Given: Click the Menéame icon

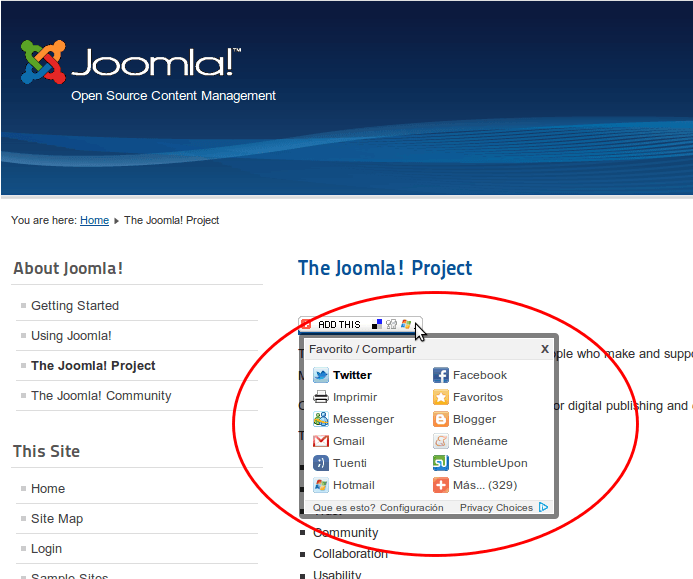Looking at the screenshot, I should (441, 441).
